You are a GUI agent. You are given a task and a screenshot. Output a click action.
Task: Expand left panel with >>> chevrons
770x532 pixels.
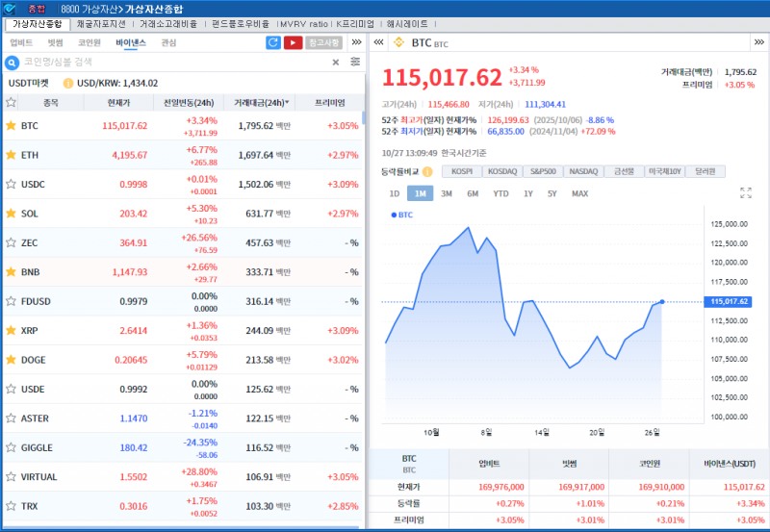coord(357,42)
